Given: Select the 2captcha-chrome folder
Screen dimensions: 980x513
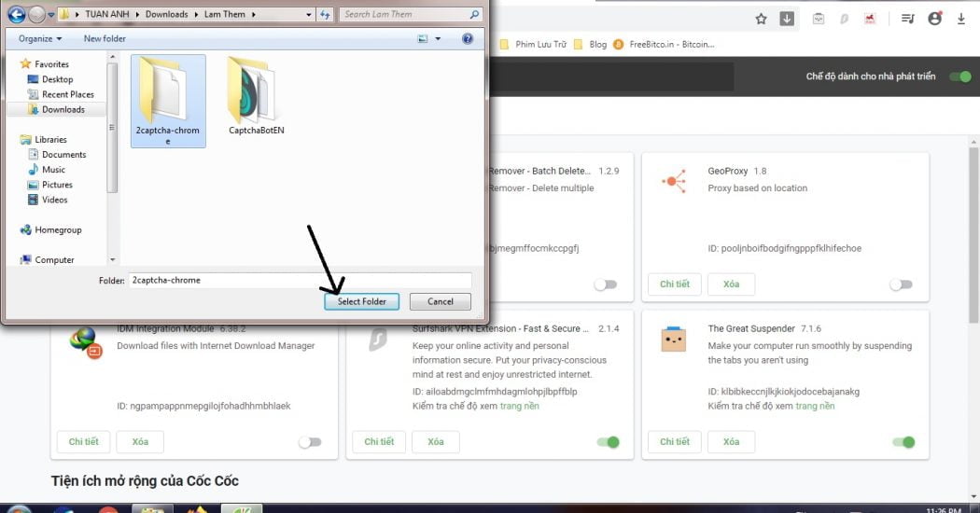Looking at the screenshot, I should tap(168, 102).
